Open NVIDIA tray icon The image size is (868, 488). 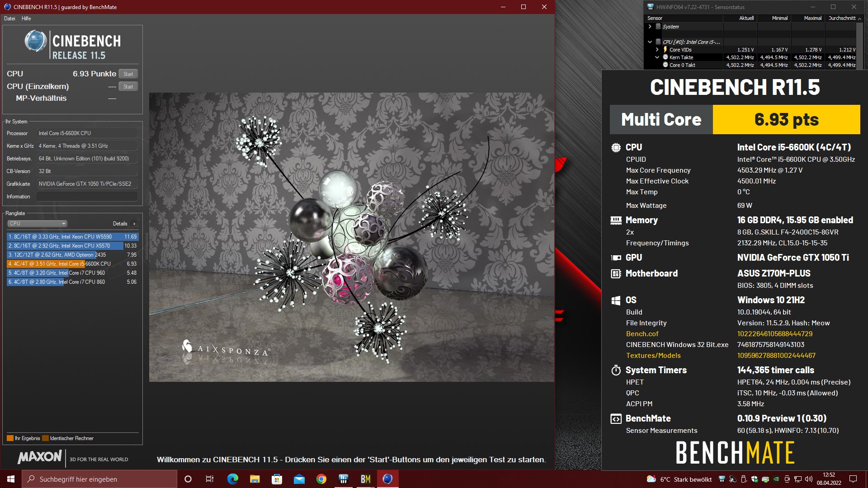point(776,479)
